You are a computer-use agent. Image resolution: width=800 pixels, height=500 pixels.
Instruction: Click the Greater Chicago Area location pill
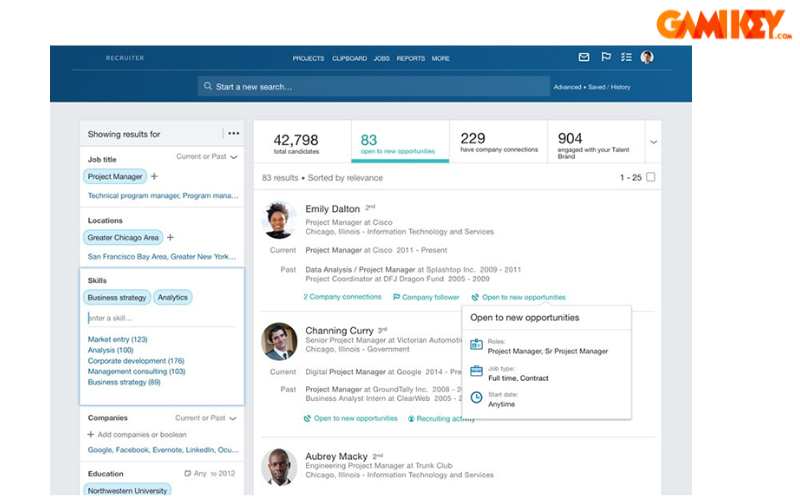123,237
